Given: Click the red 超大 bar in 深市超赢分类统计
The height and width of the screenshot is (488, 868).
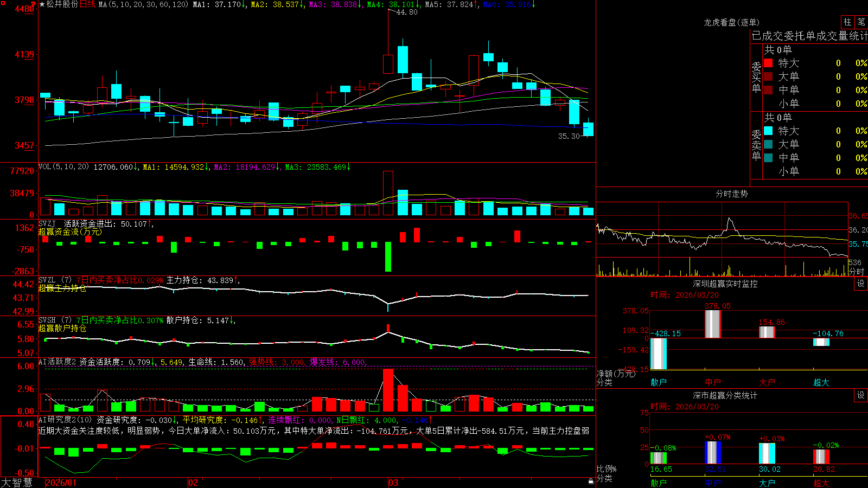Looking at the screenshot, I should click(x=821, y=457).
